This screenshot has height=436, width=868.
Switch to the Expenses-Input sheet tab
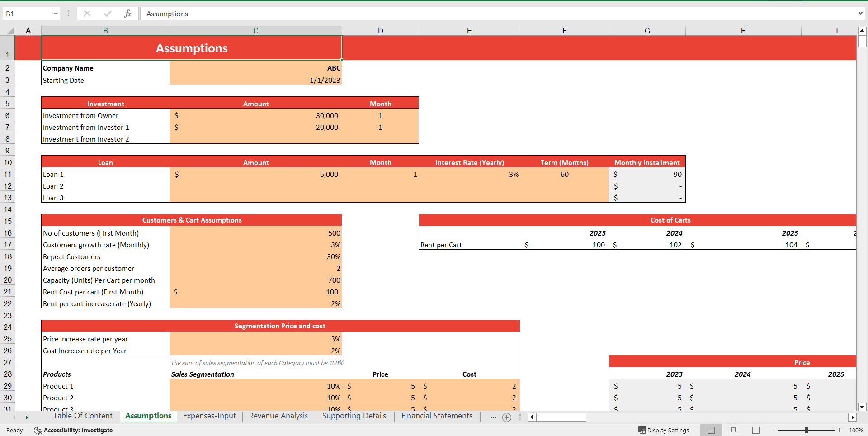pyautogui.click(x=209, y=416)
